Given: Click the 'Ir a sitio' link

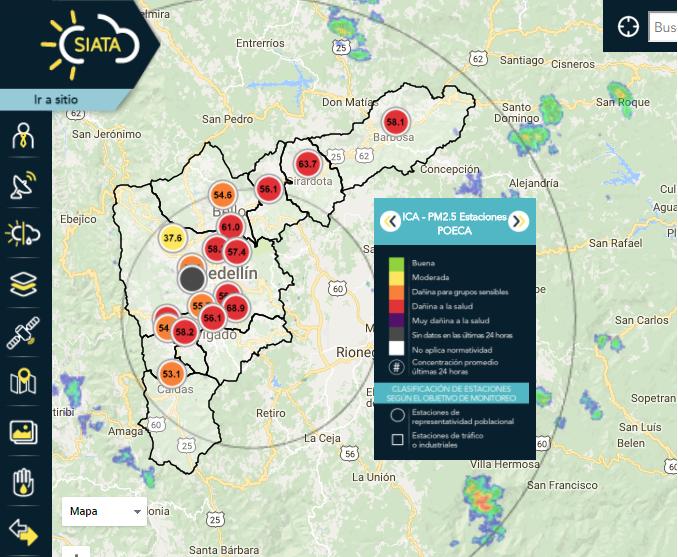Looking at the screenshot, I should pos(56,99).
